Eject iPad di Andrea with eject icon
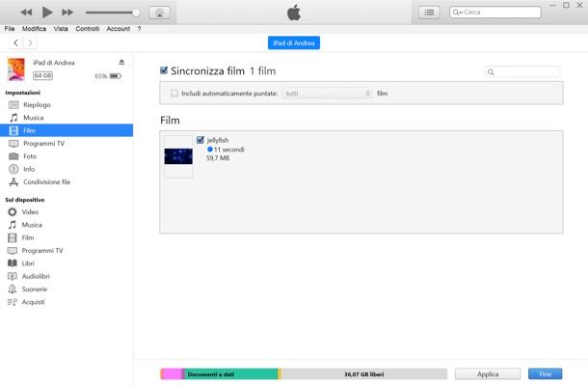588x386 pixels. click(121, 62)
